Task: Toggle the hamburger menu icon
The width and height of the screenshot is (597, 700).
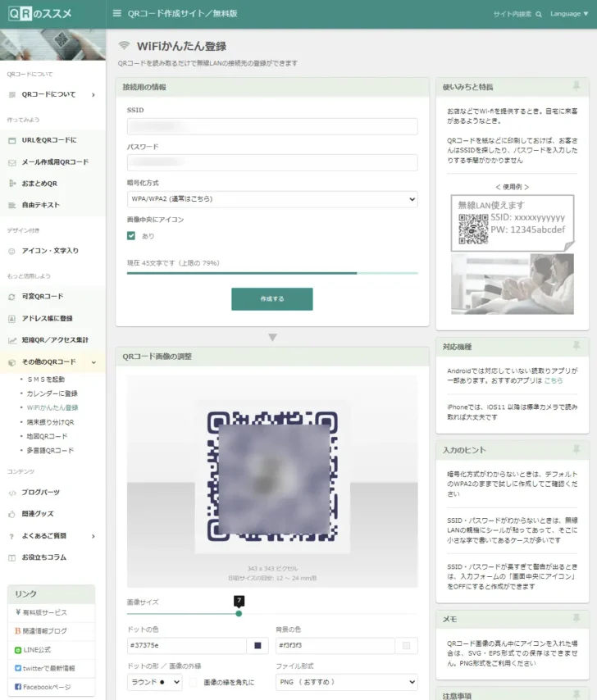Action: pos(117,13)
